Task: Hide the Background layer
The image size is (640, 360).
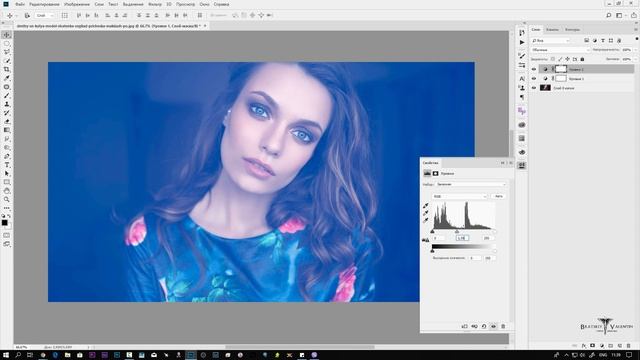Action: 534,88
